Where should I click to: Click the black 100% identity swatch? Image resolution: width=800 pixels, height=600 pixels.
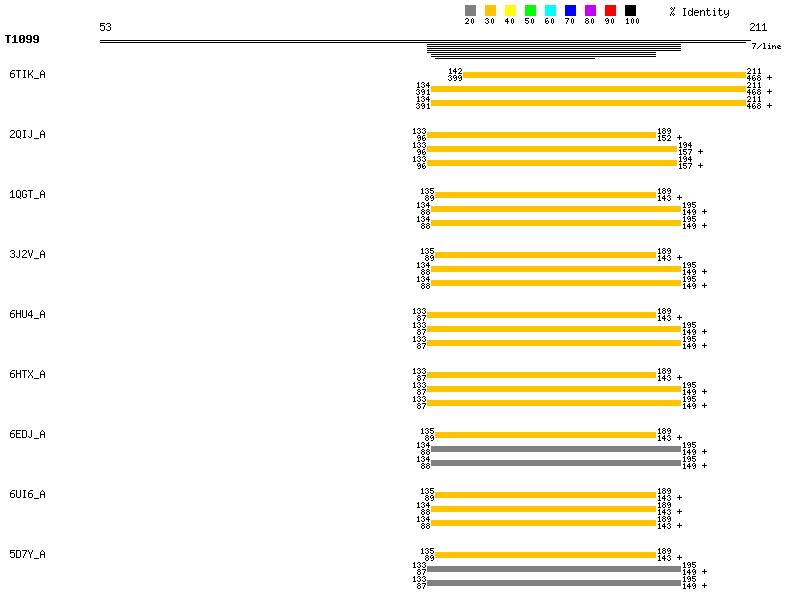coord(630,11)
